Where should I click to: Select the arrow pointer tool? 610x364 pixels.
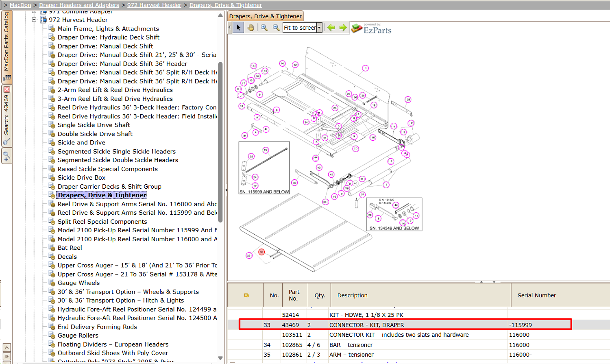pyautogui.click(x=238, y=28)
